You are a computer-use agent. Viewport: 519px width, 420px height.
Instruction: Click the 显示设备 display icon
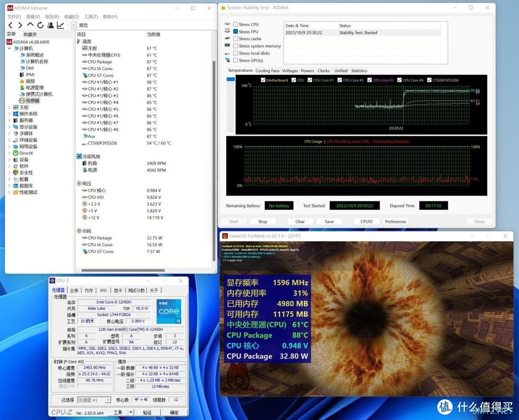point(15,127)
